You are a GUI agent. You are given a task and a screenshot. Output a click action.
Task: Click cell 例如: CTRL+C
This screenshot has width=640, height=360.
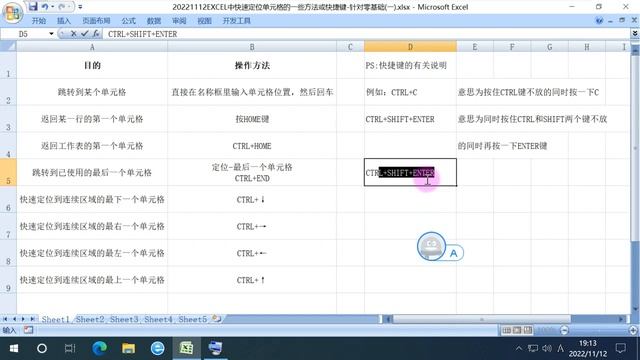point(410,92)
